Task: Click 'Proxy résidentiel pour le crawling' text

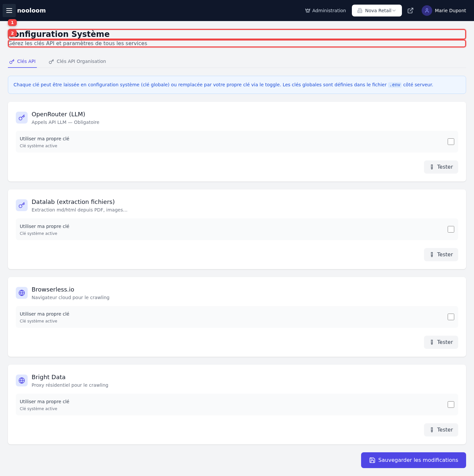Action: [x=70, y=385]
